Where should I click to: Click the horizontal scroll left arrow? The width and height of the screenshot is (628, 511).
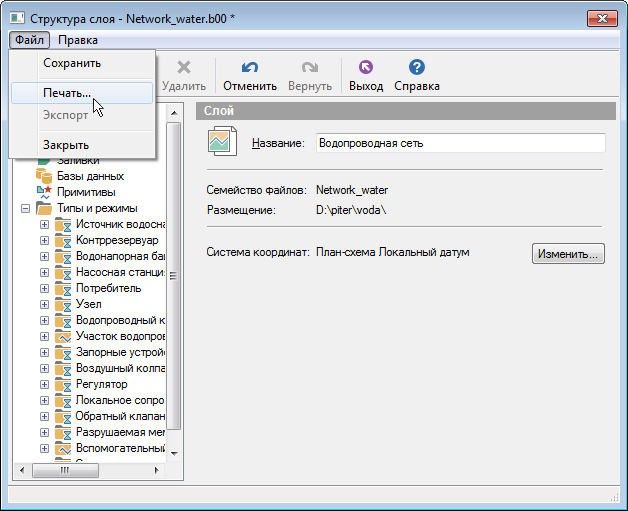pos(22,470)
